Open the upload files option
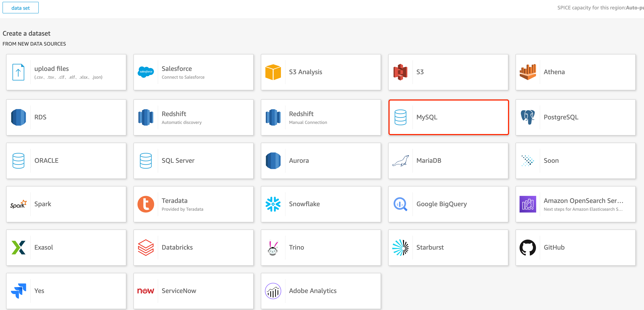This screenshot has height=310, width=644. 66,72
